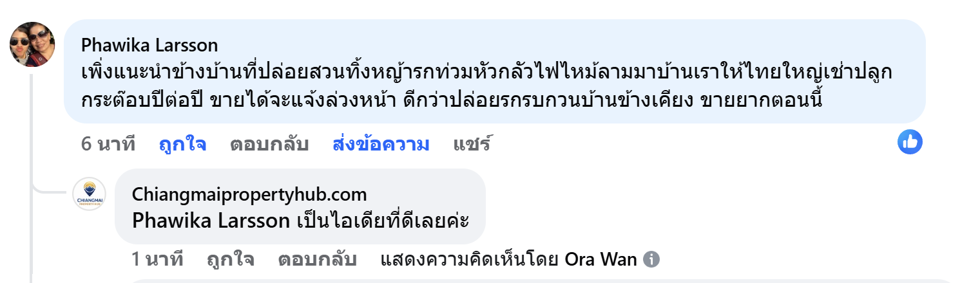This screenshot has height=283, width=980.
Task: Open the 1 นาที reply timestamp
Action: (x=158, y=260)
